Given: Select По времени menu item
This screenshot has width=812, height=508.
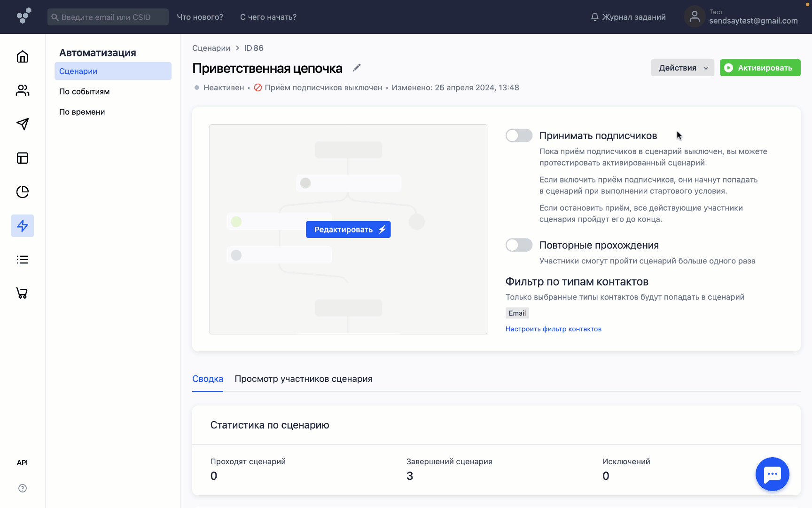Looking at the screenshot, I should tap(82, 112).
